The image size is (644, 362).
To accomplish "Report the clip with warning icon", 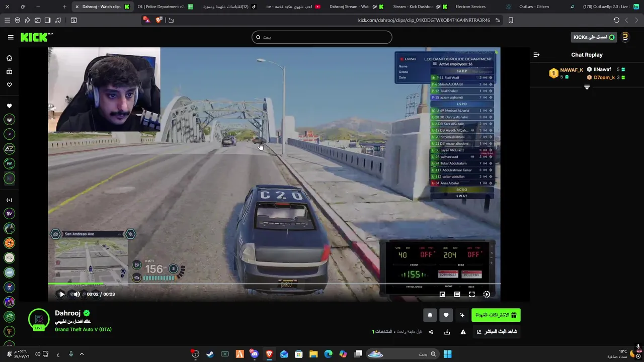I will pyautogui.click(x=463, y=332).
